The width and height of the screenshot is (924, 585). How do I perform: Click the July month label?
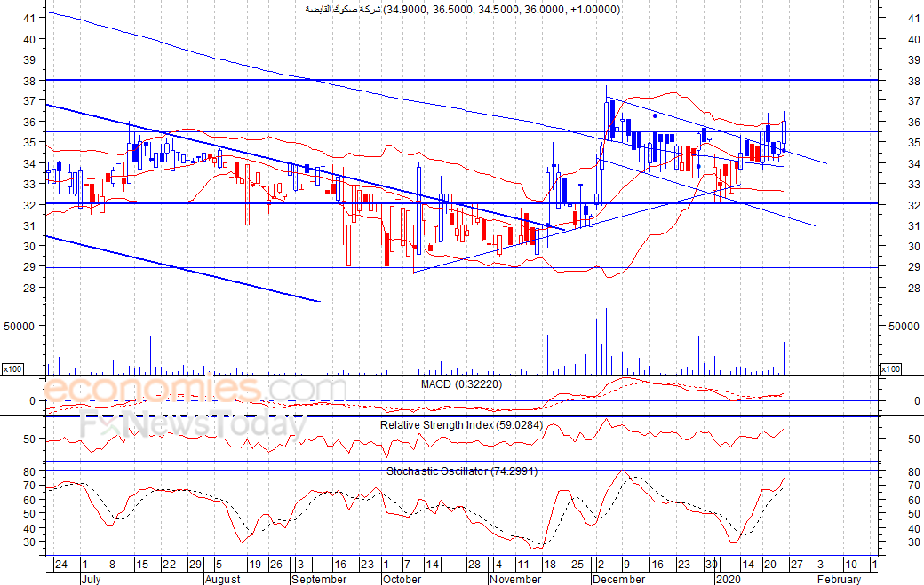click(x=91, y=579)
